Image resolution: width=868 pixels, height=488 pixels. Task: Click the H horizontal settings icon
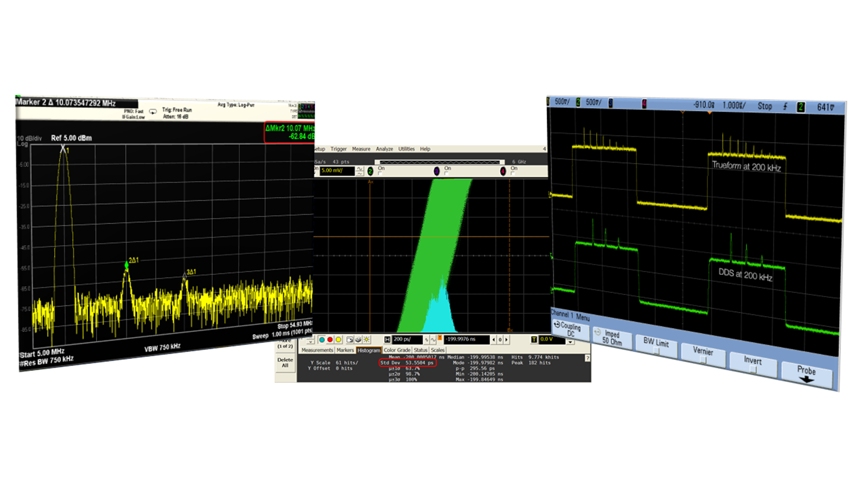387,339
